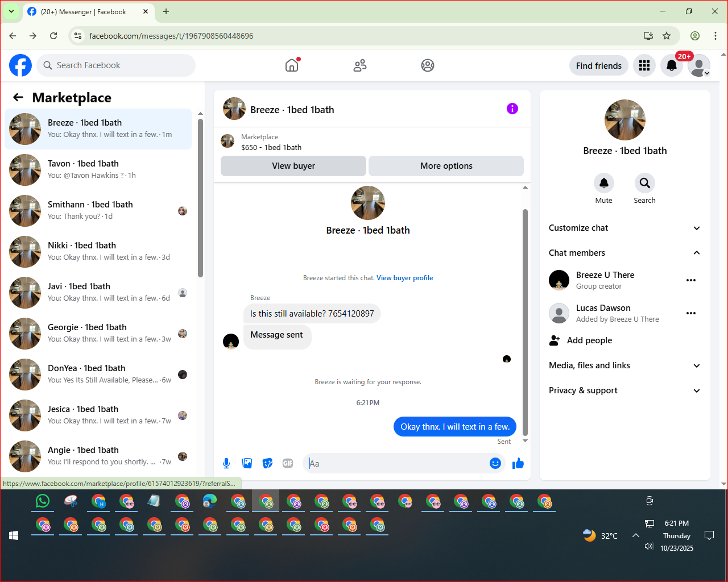Attach a photo file icon
The image size is (728, 582).
247,463
